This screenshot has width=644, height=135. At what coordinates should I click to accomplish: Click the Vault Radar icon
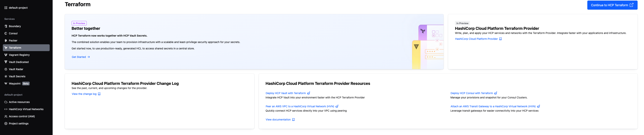pyautogui.click(x=6, y=69)
